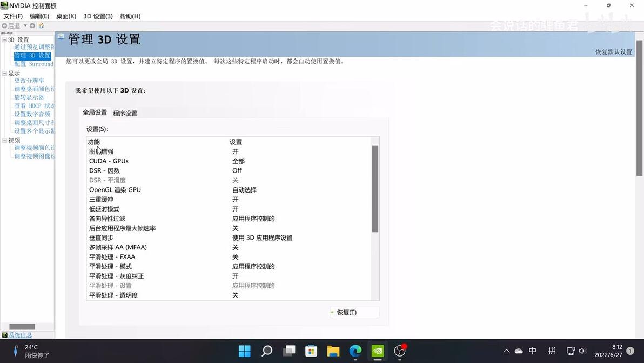Open 设置数字音频 tree item
644x363 pixels.
(x=32, y=114)
